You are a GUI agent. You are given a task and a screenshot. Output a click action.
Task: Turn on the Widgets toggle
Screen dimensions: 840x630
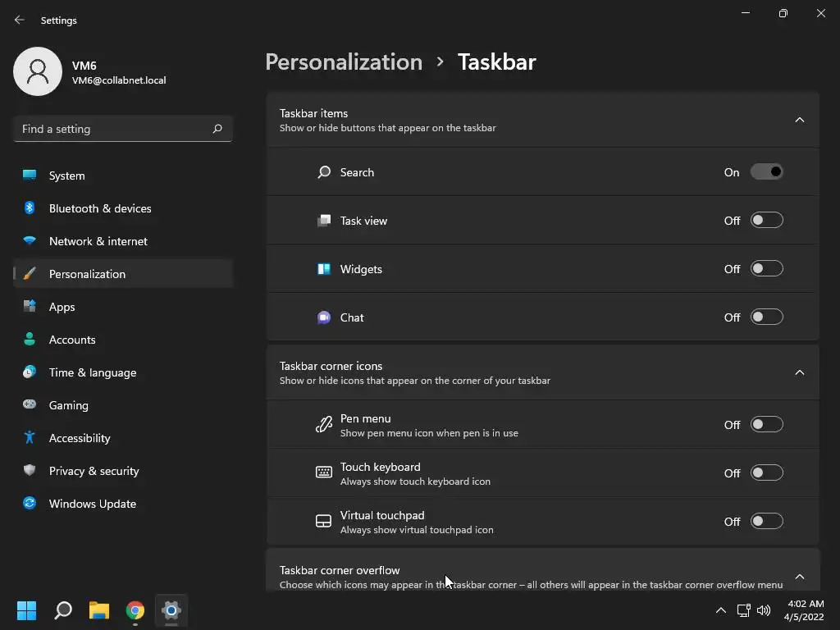coord(766,269)
